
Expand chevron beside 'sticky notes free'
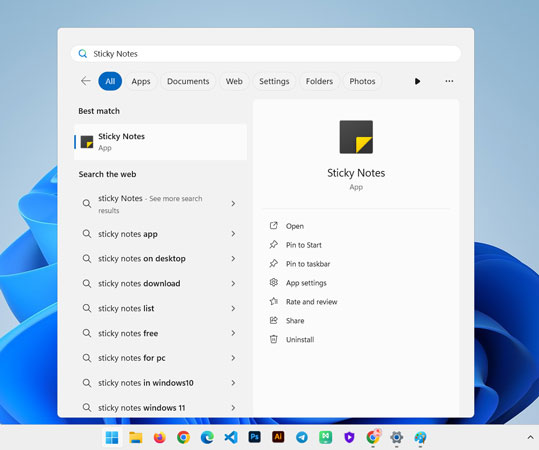click(233, 333)
